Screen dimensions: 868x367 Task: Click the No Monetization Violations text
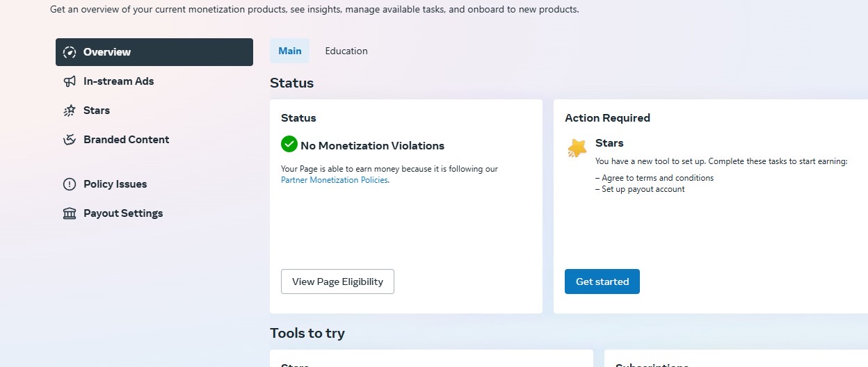point(372,145)
